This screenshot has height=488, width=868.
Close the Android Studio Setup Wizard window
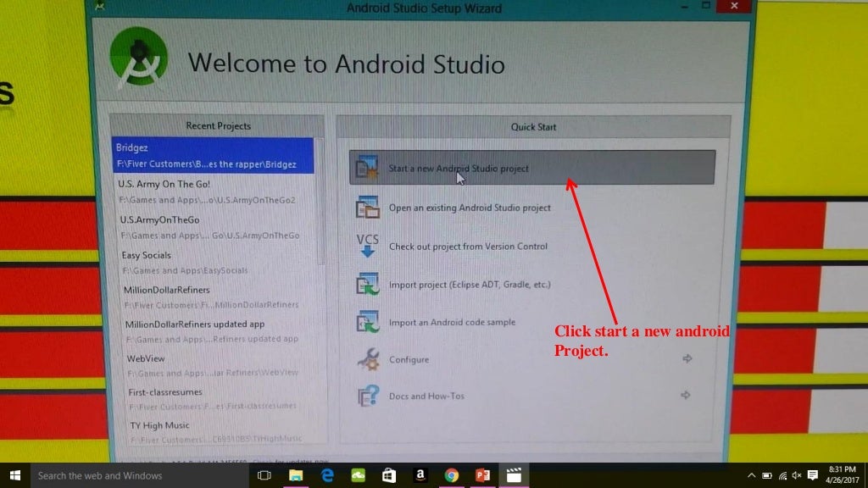(x=734, y=6)
